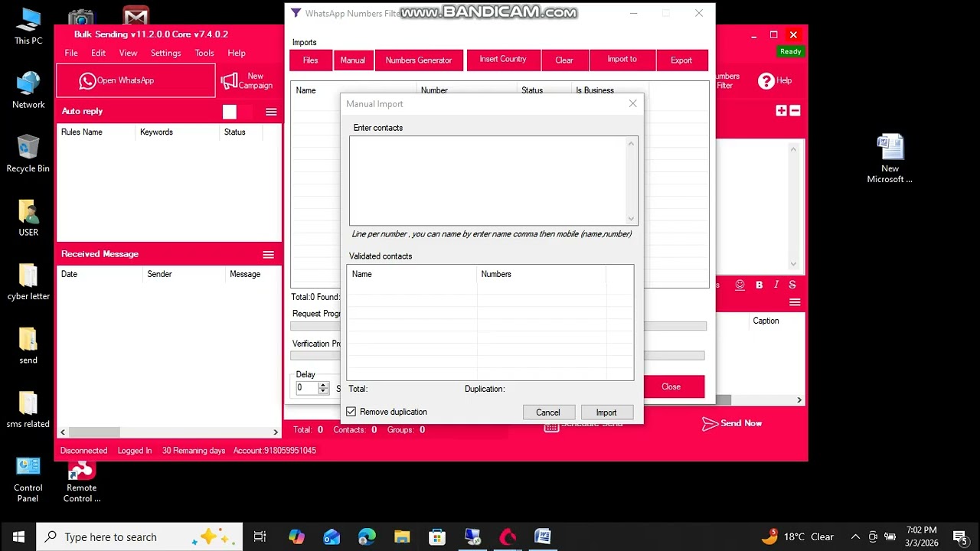The height and width of the screenshot is (551, 980).
Task: Click the Delay spinner arrows
Action: click(x=323, y=388)
